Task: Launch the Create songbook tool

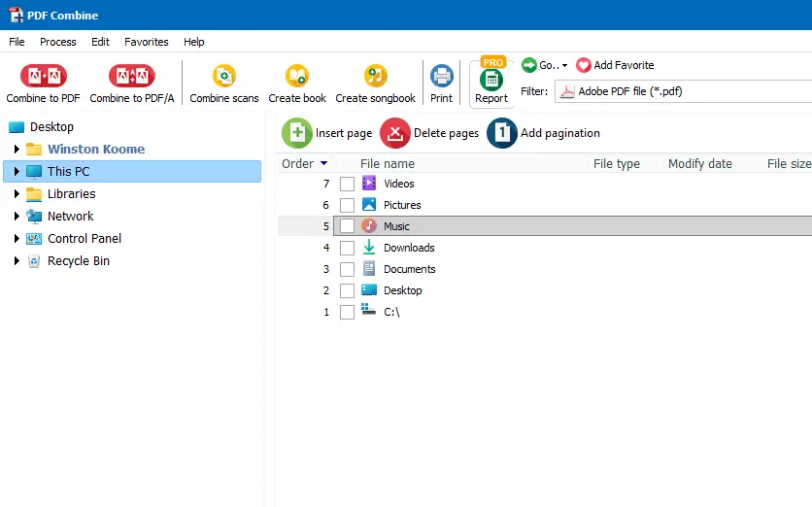Action: coord(375,77)
